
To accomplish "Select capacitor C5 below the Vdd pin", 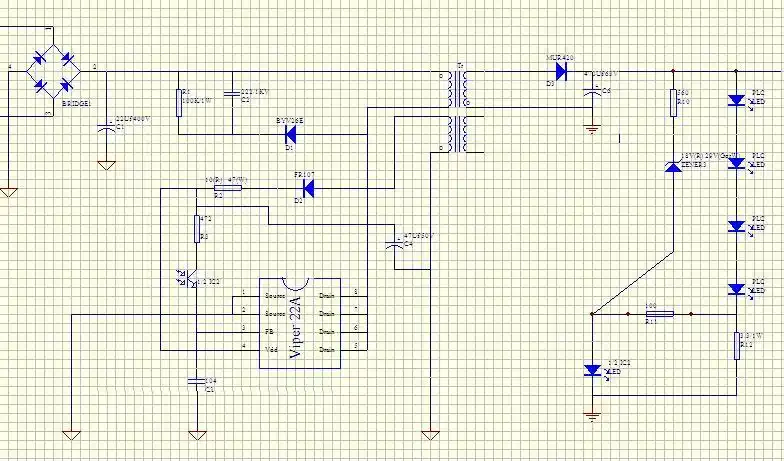I will coord(197,381).
